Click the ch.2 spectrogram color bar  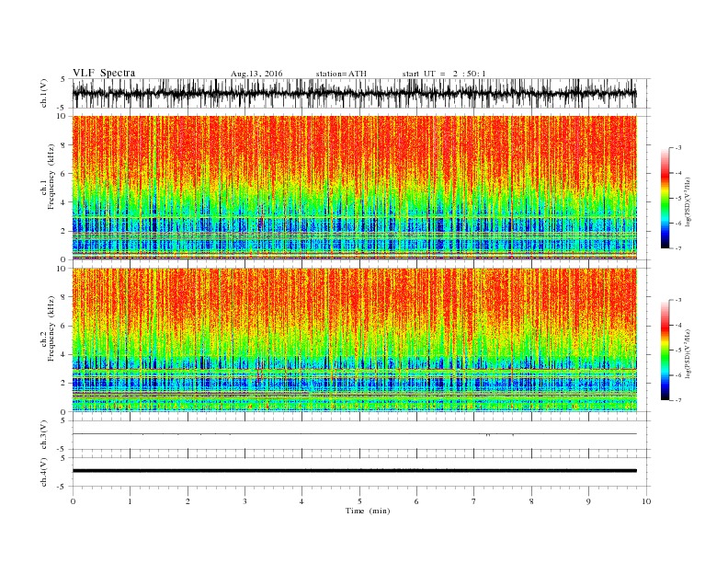tap(665, 350)
